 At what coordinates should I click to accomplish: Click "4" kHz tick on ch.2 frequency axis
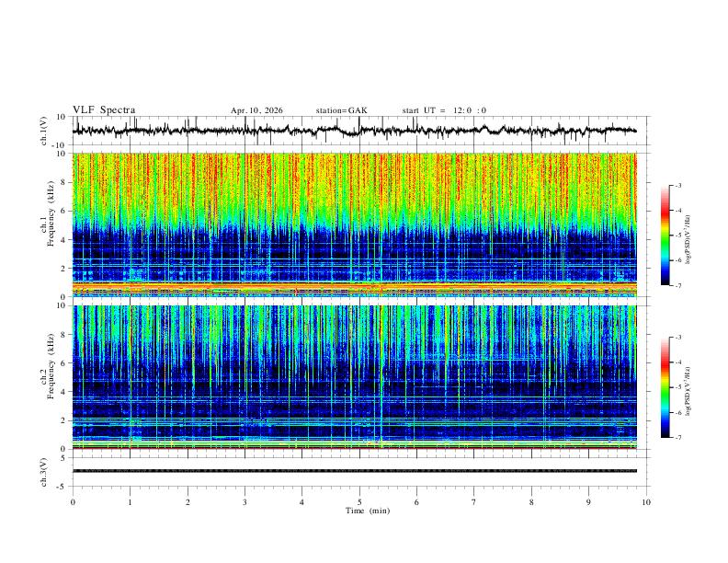tap(64, 392)
